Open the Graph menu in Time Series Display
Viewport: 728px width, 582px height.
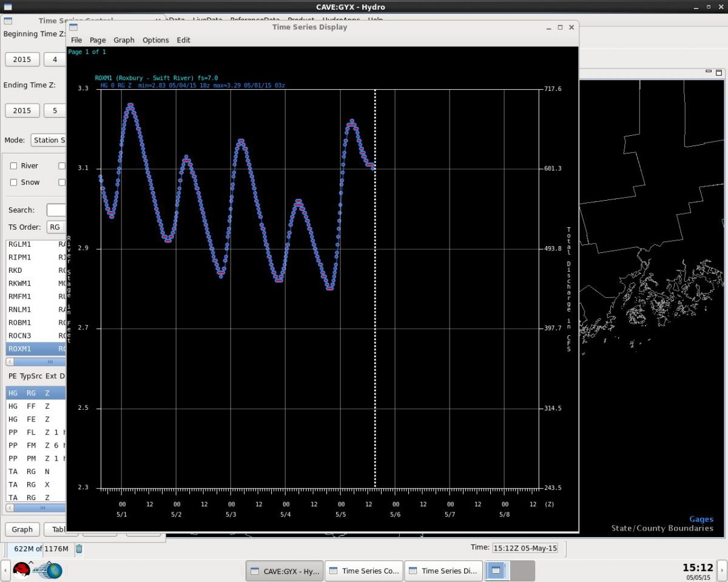[x=124, y=40]
